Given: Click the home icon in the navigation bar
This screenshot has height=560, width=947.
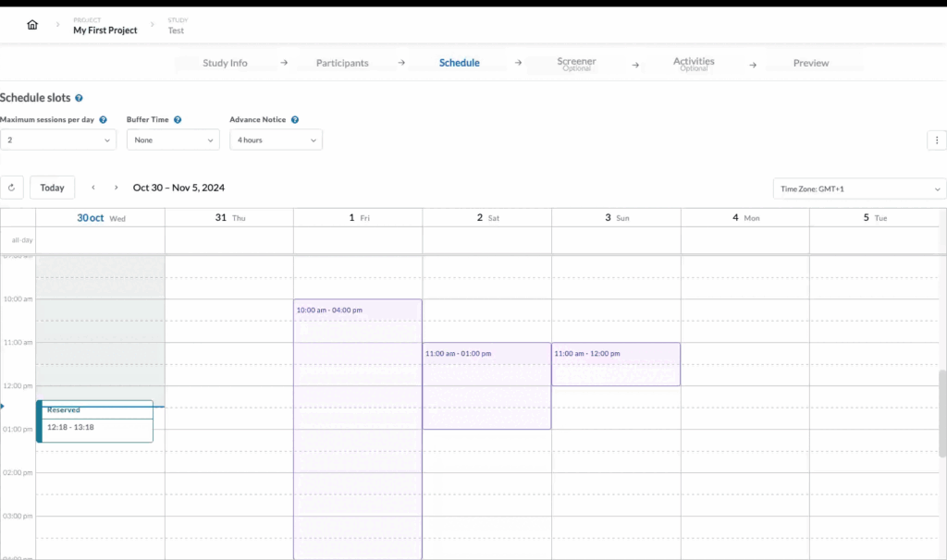Looking at the screenshot, I should click(32, 24).
